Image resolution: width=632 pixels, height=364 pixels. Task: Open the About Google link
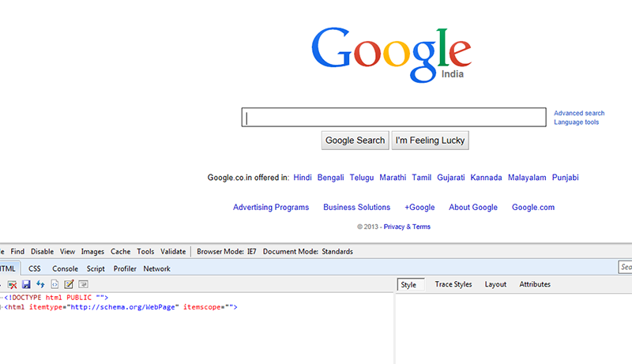click(473, 208)
